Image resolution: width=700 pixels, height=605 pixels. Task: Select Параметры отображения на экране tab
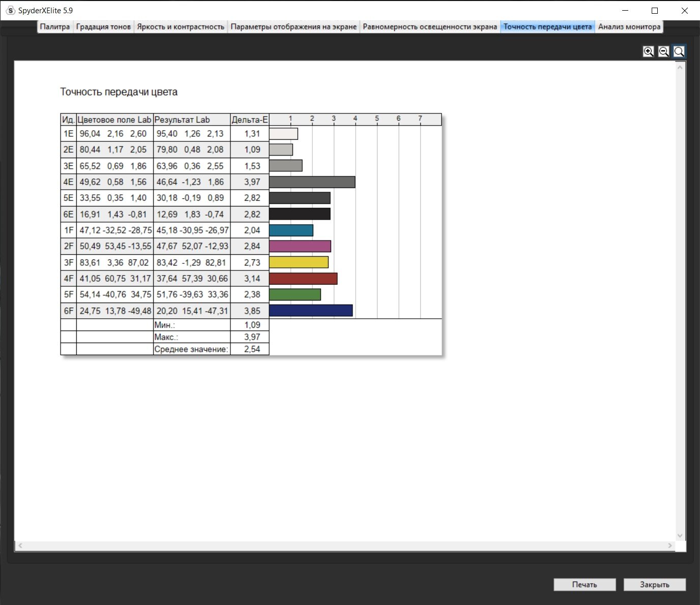(294, 27)
